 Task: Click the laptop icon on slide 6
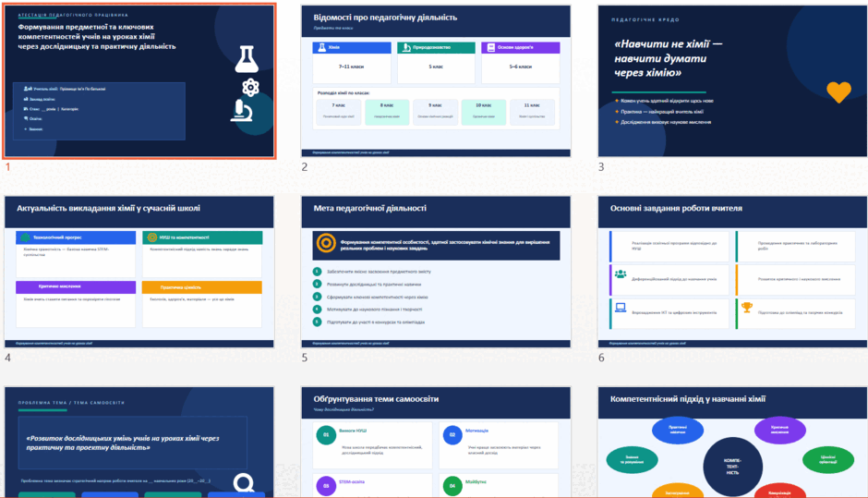pos(621,308)
